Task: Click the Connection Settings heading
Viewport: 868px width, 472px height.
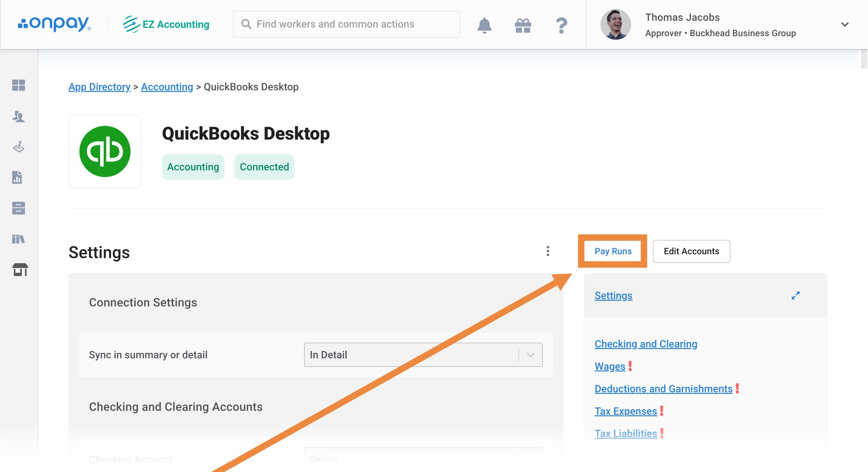Action: coord(143,302)
